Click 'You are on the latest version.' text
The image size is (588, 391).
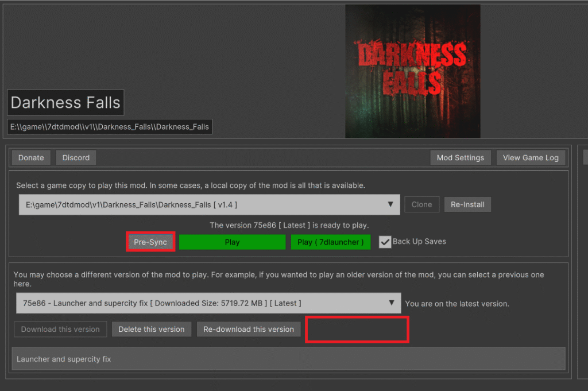pos(457,304)
